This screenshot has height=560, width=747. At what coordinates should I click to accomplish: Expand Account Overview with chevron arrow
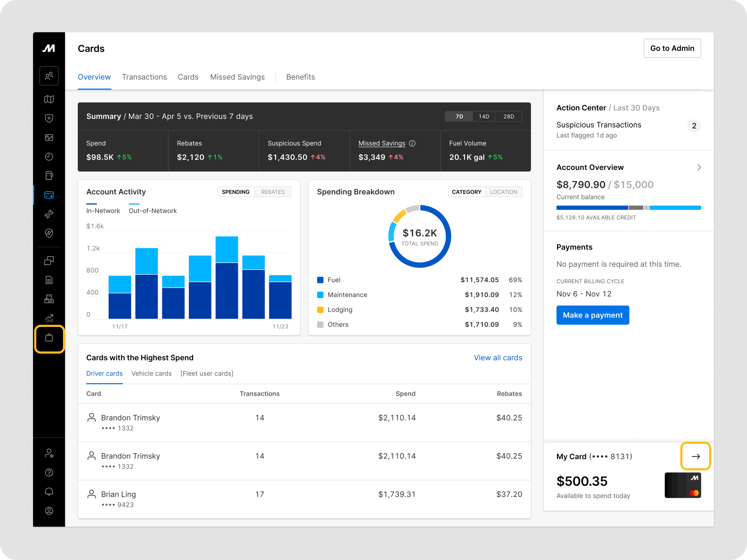[x=699, y=167]
